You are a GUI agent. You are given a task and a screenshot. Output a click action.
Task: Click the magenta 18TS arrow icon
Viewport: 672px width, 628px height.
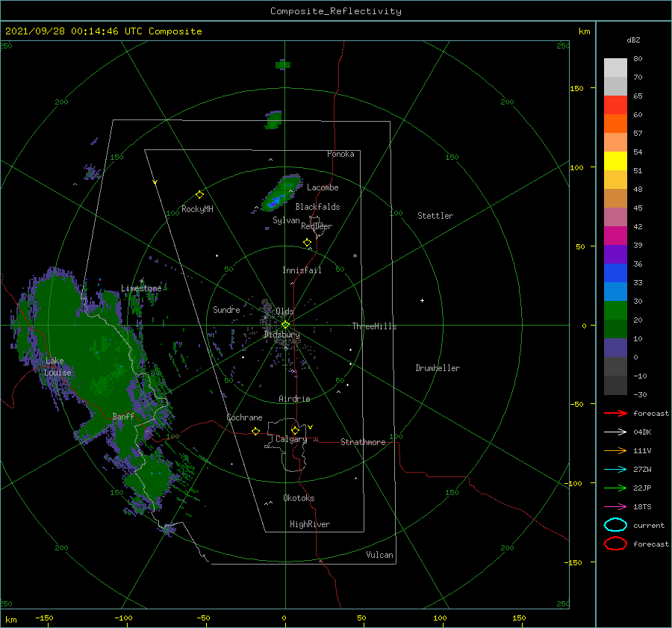[615, 507]
